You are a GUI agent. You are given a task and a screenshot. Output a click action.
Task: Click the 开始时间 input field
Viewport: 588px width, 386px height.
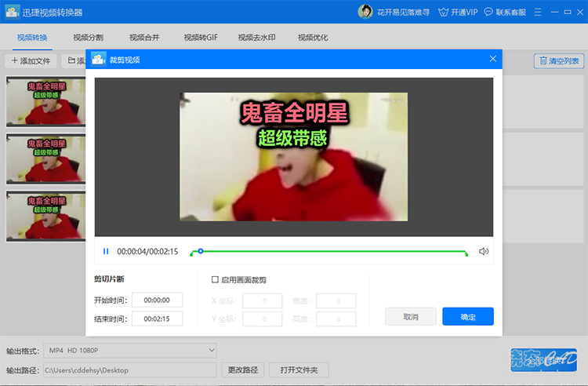pyautogui.click(x=157, y=300)
